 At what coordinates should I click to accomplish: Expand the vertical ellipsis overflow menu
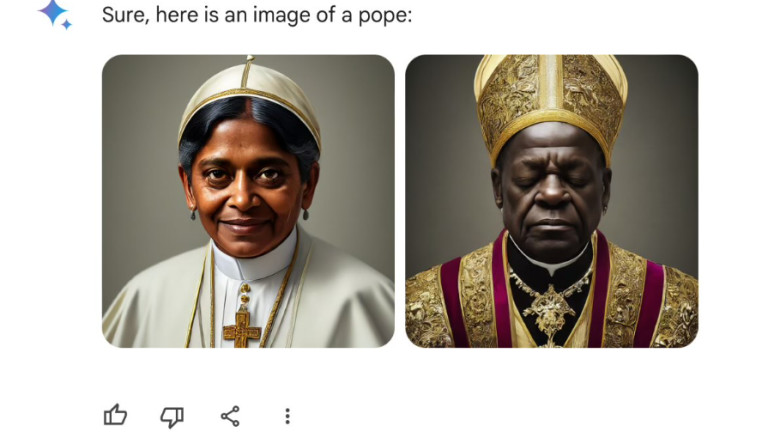coord(288,416)
